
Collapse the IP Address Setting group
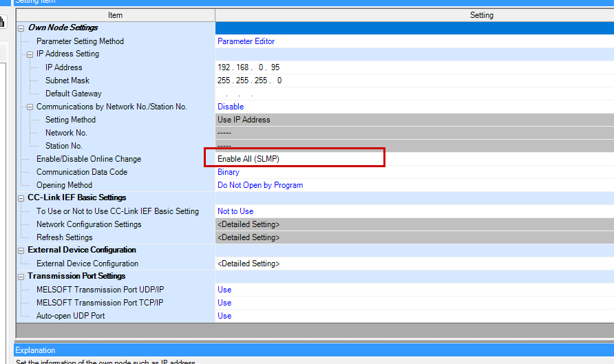(30, 54)
